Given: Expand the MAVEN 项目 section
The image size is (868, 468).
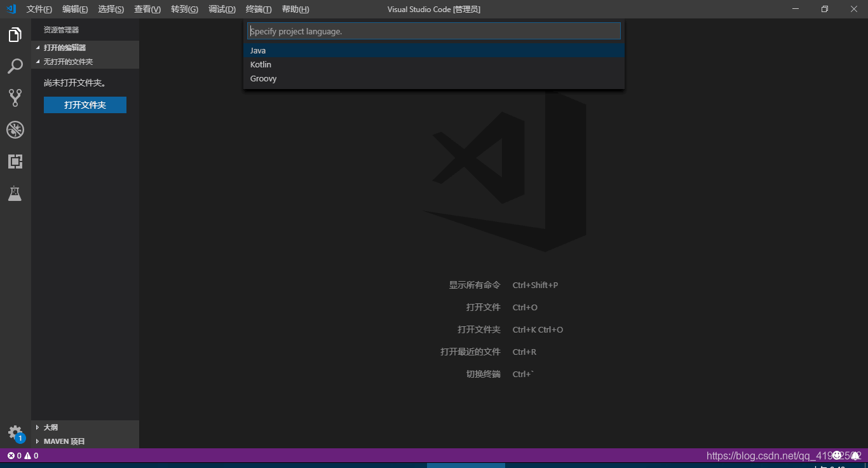Looking at the screenshot, I should (85, 441).
